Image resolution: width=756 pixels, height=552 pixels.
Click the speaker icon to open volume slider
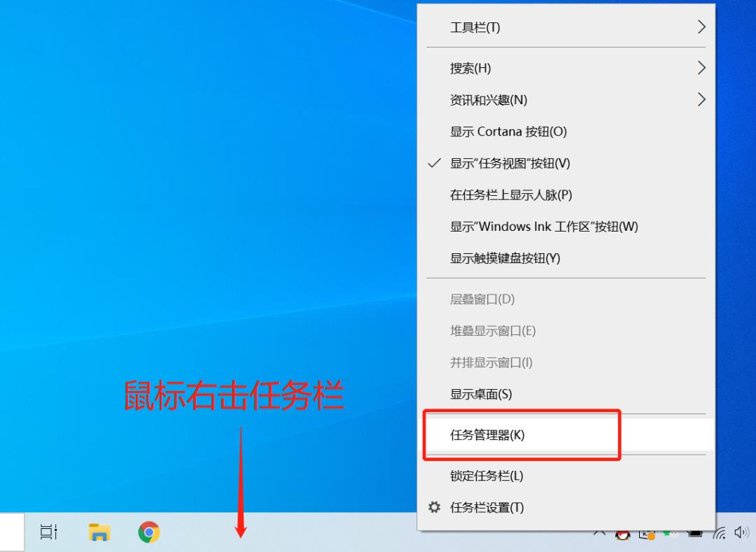[741, 534]
